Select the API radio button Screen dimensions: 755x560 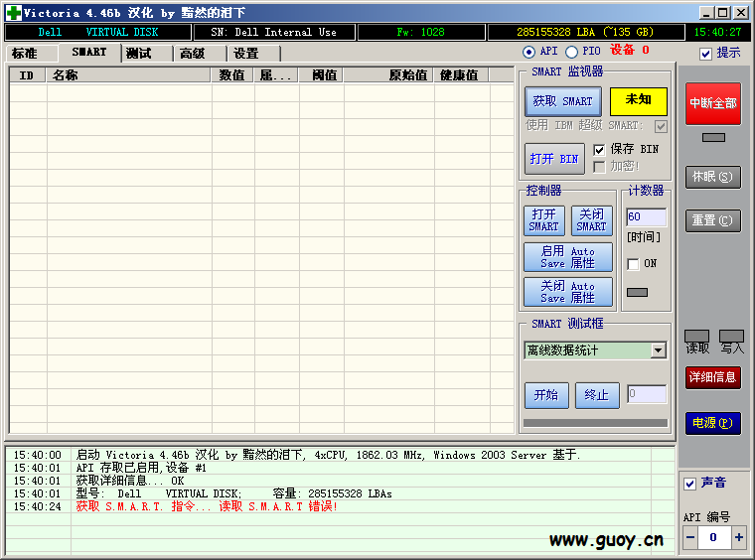tap(528, 52)
